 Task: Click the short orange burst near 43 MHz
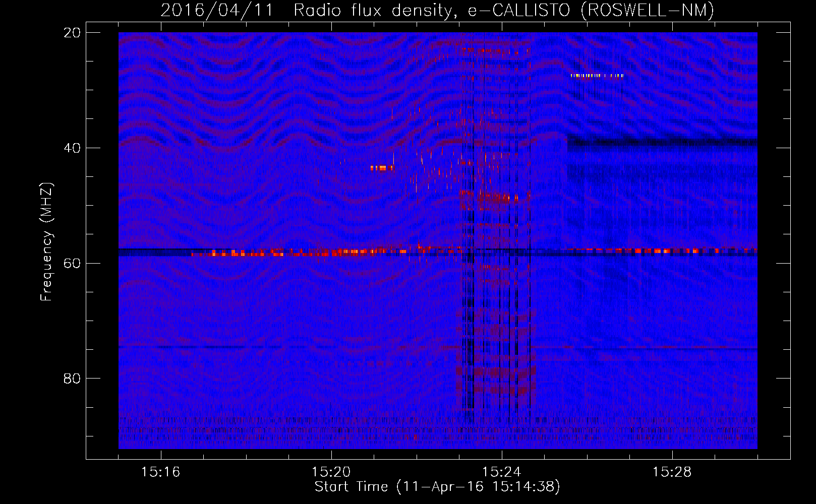[382, 168]
